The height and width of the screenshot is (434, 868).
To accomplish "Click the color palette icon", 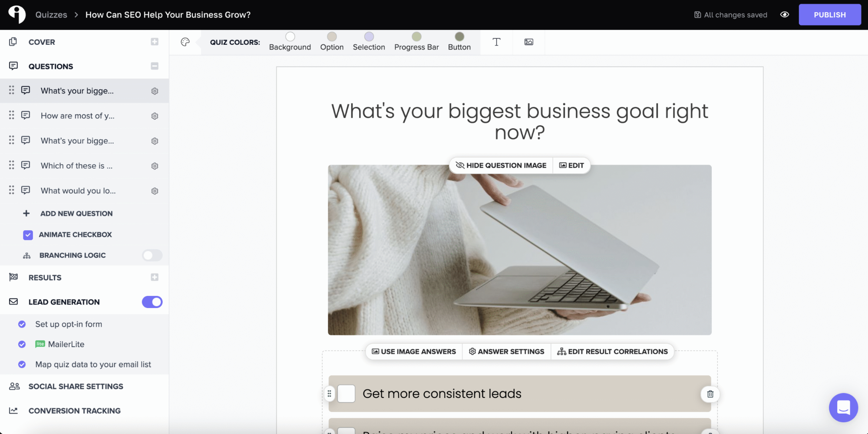I will pos(185,42).
